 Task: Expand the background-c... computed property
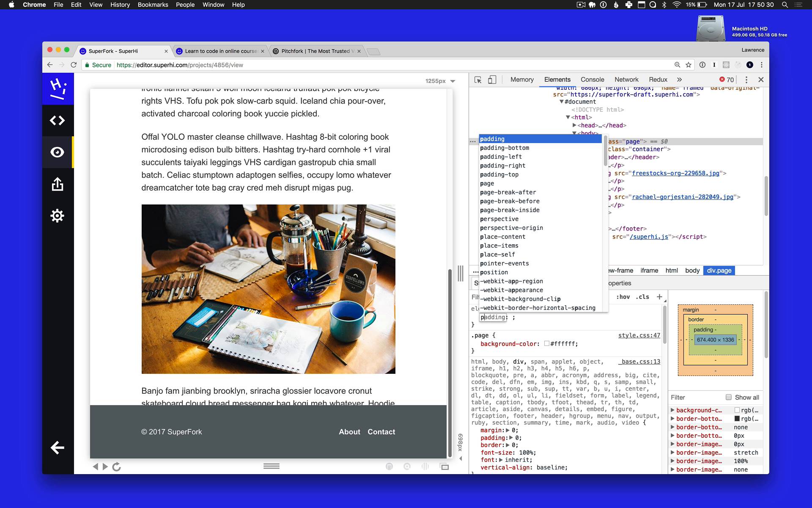672,410
